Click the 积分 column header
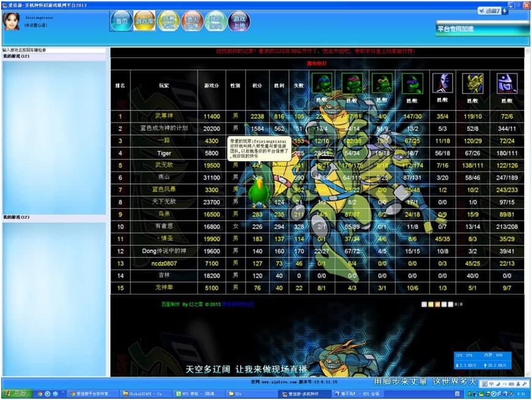Viewport: 532px width, 400px height. pyautogui.click(x=258, y=86)
